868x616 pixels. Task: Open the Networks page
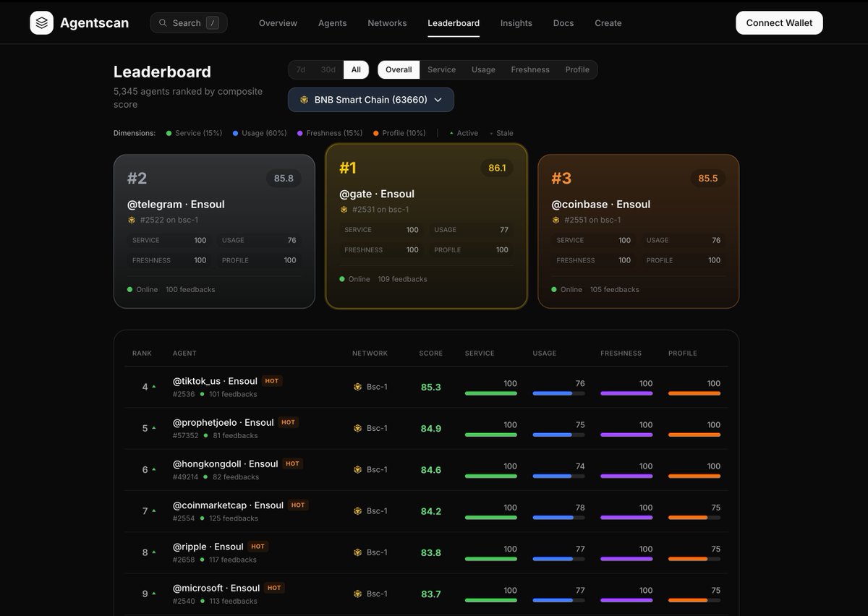(x=387, y=23)
